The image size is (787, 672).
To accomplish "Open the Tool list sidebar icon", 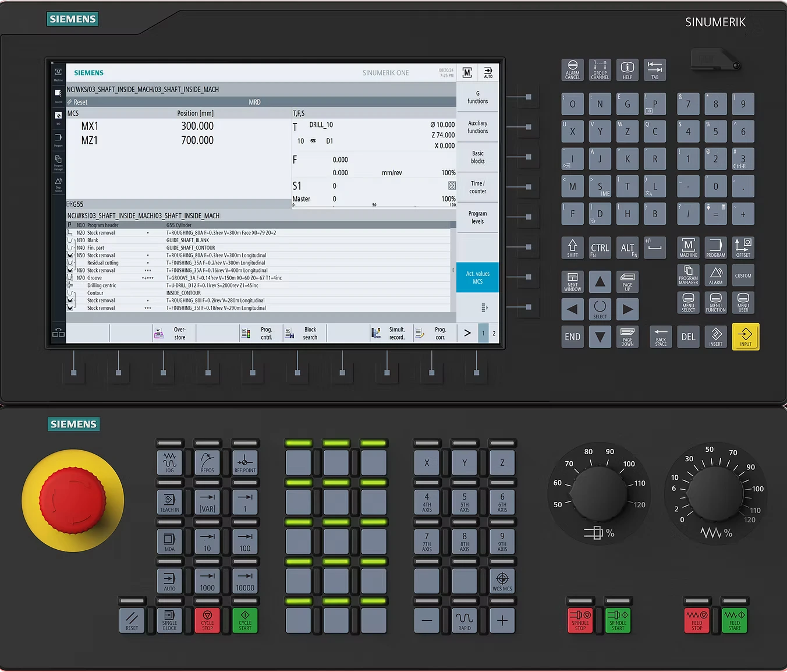I will pos(58,95).
